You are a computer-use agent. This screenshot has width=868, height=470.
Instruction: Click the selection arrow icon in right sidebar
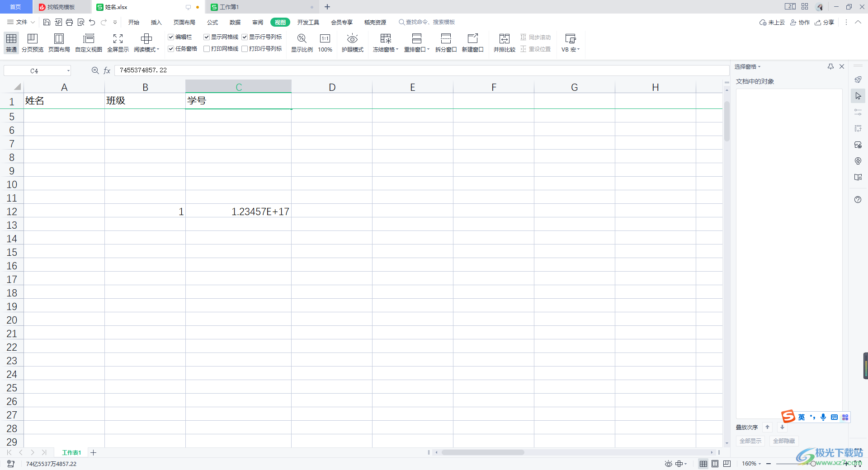click(x=858, y=96)
